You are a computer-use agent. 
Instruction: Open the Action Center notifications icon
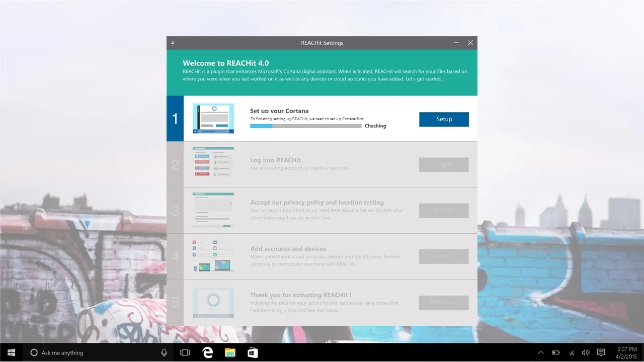(x=601, y=352)
